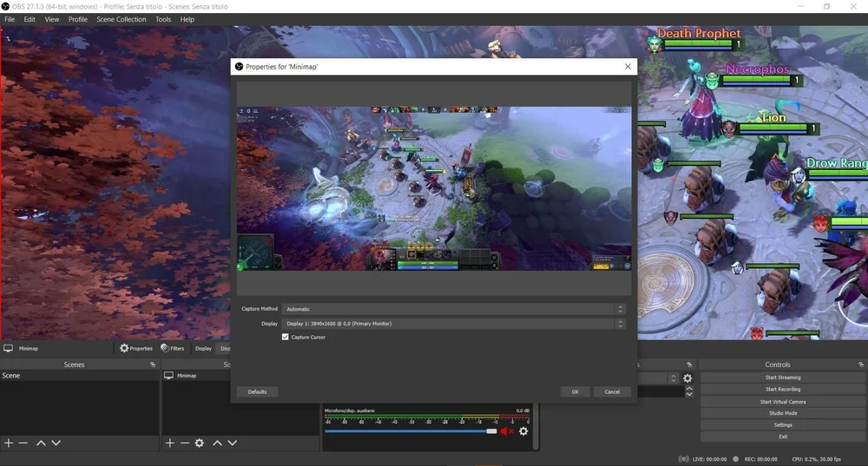Click the 'Microfono/disp. ausiliario' label
868x466 pixels.
click(x=349, y=410)
